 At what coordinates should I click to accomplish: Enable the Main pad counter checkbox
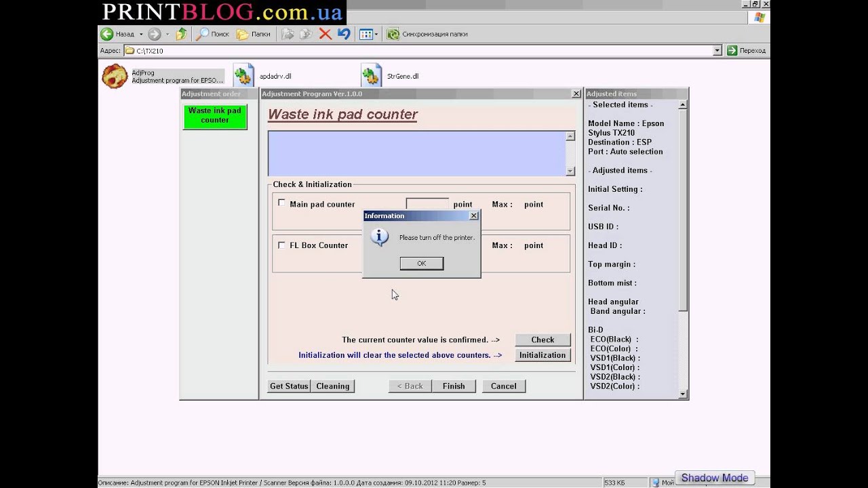tap(281, 203)
